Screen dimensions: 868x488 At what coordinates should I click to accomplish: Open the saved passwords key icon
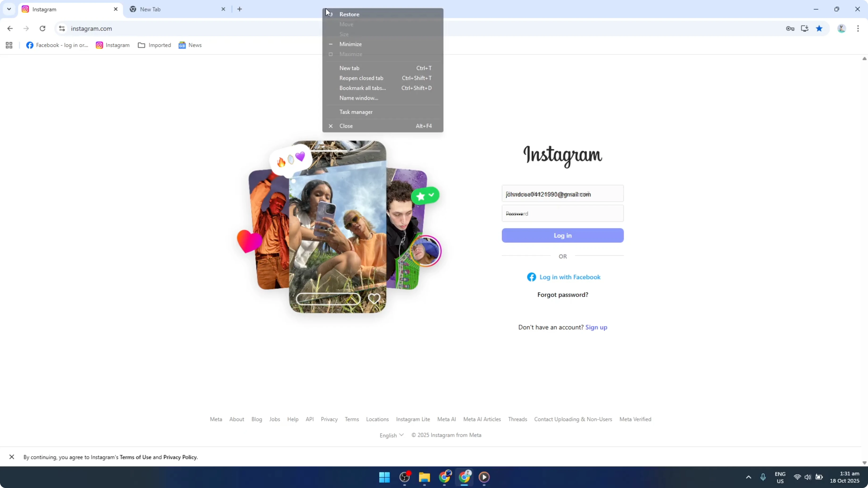coord(790,29)
